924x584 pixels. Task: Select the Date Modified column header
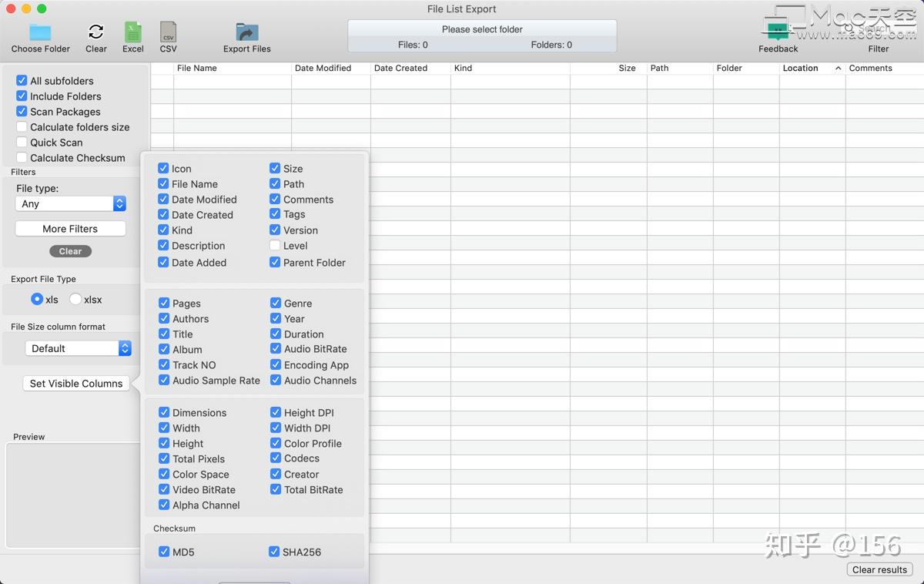323,68
